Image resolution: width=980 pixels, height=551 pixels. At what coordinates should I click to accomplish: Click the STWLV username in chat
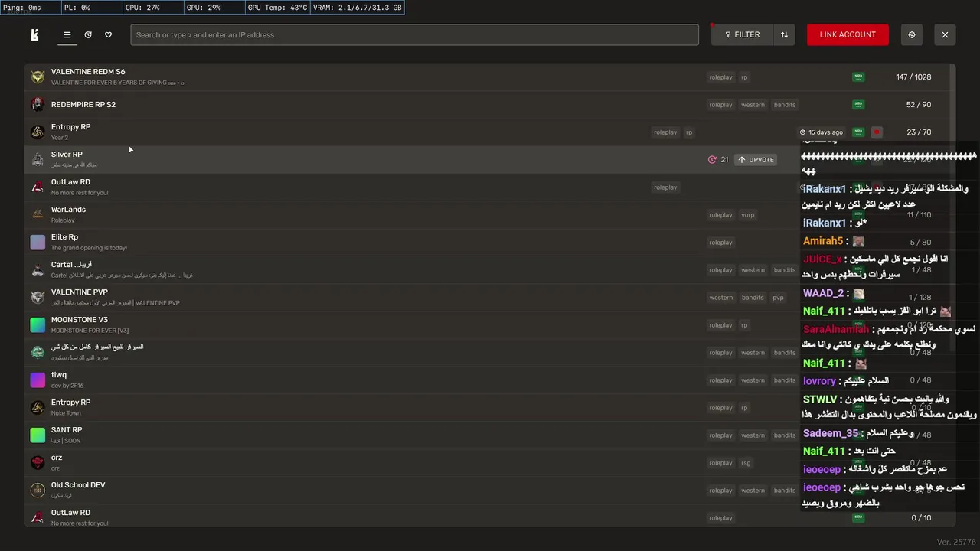point(820,399)
